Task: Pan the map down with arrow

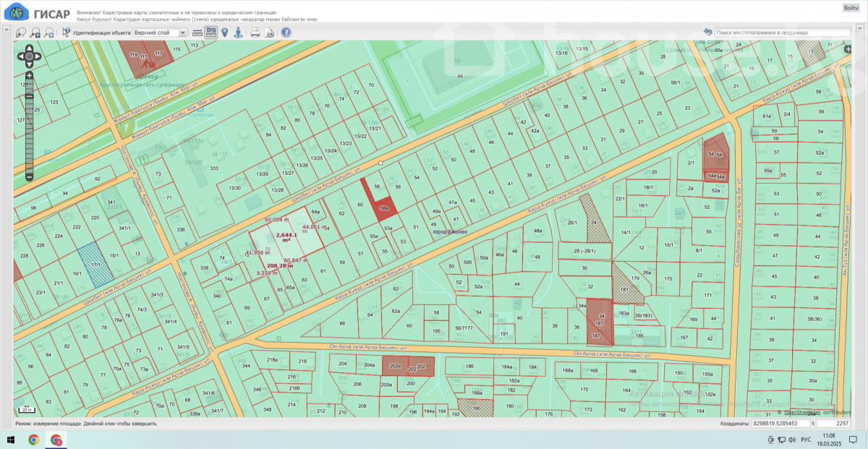Action: 29,64
